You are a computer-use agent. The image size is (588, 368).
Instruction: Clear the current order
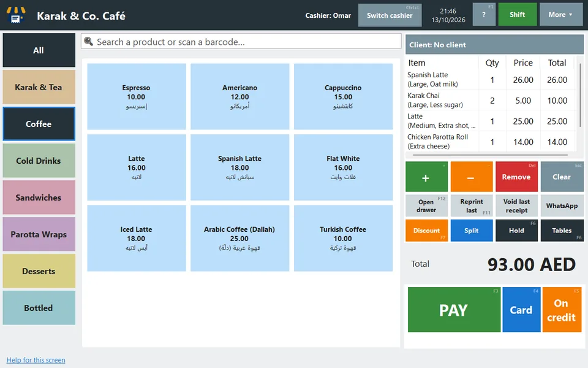tap(562, 177)
